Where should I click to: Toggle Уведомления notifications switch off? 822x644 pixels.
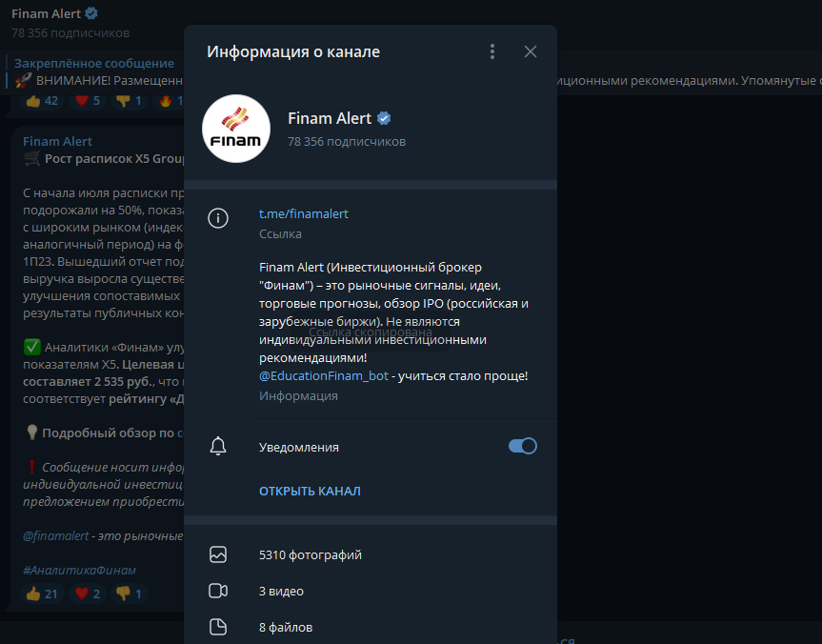(x=522, y=445)
